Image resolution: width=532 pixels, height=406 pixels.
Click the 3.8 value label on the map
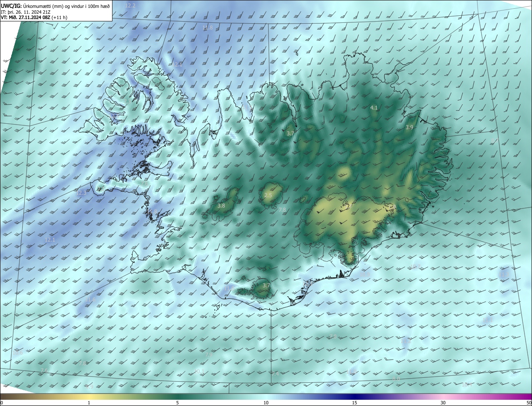(x=221, y=205)
